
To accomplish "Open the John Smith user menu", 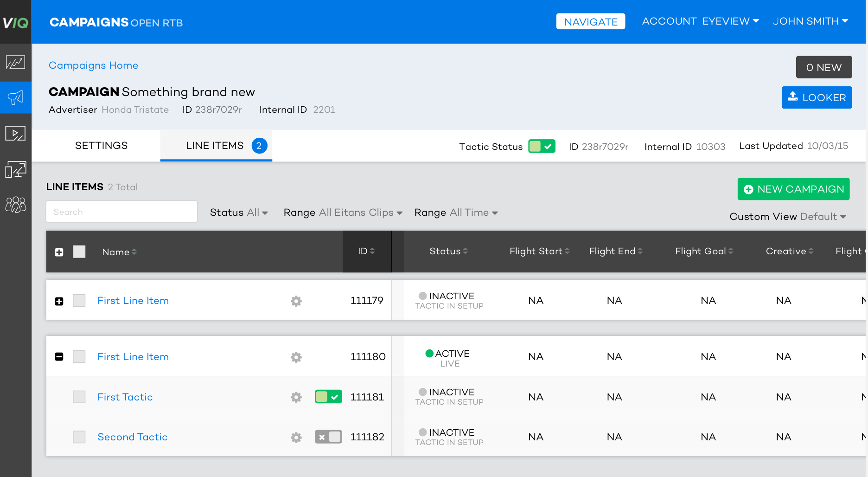I will click(x=810, y=21).
